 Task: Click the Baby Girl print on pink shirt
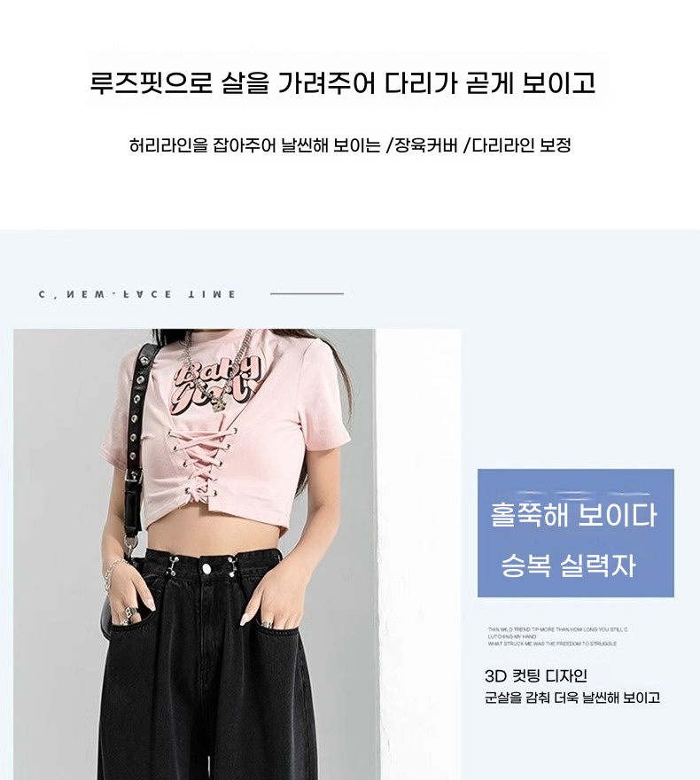[x=214, y=386]
